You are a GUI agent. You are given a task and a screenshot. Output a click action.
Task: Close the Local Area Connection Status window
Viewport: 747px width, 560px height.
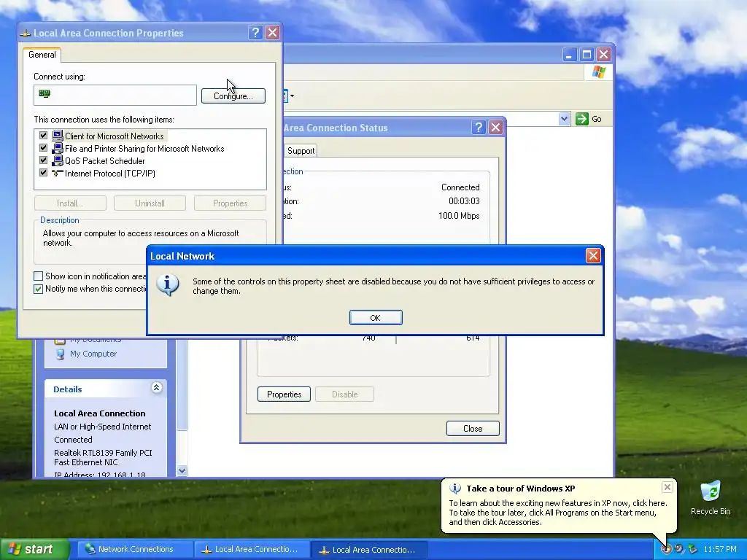(495, 127)
